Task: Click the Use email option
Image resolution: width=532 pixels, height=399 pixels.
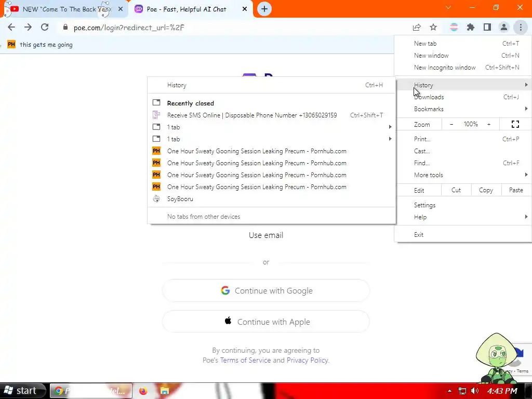Action: click(x=265, y=235)
